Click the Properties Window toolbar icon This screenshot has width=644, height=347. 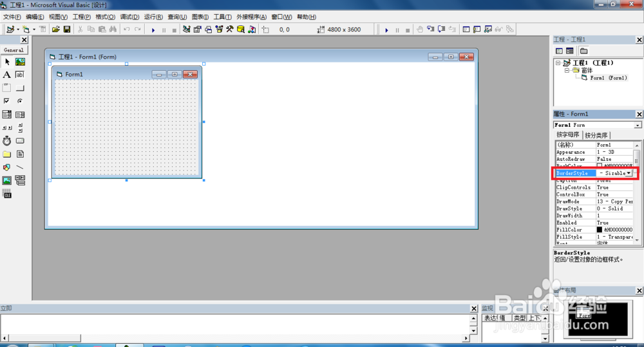point(198,29)
